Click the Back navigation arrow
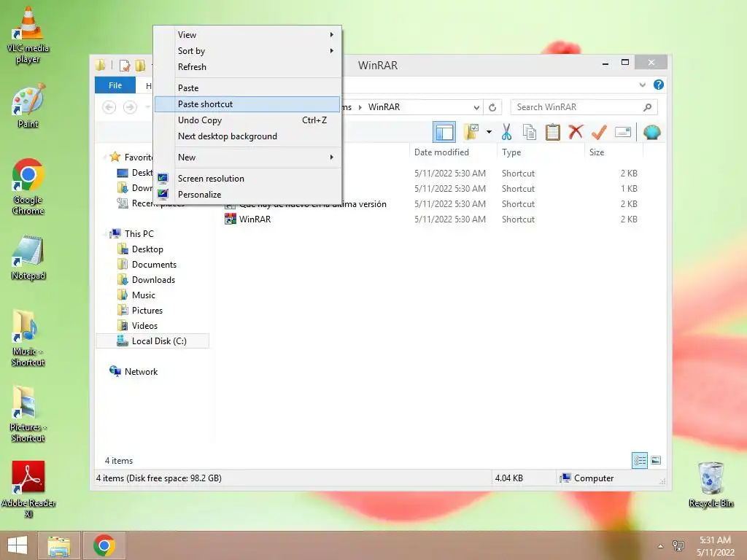Image resolution: width=747 pixels, height=560 pixels. pos(109,107)
